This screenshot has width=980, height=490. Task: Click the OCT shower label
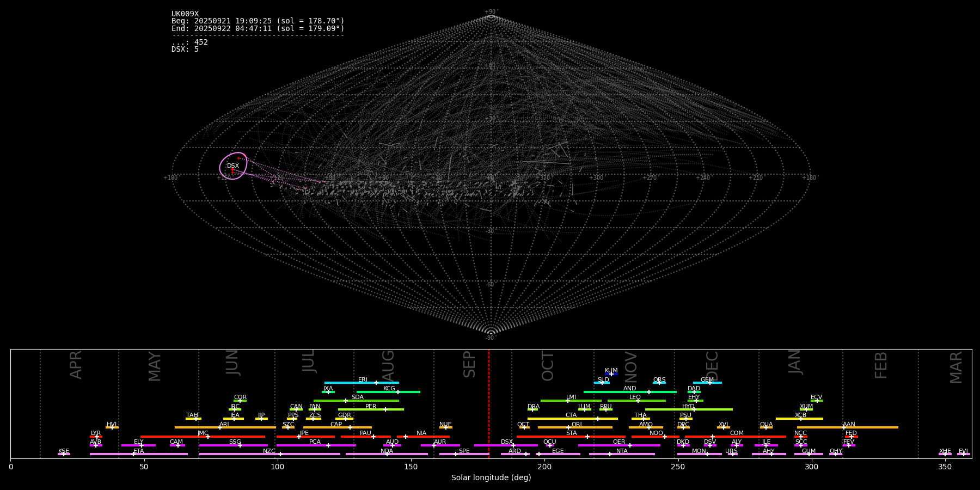pos(523,425)
